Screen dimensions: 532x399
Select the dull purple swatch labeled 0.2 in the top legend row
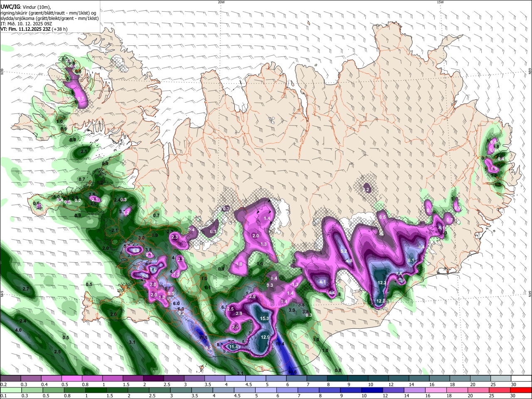pyautogui.click(x=10, y=379)
